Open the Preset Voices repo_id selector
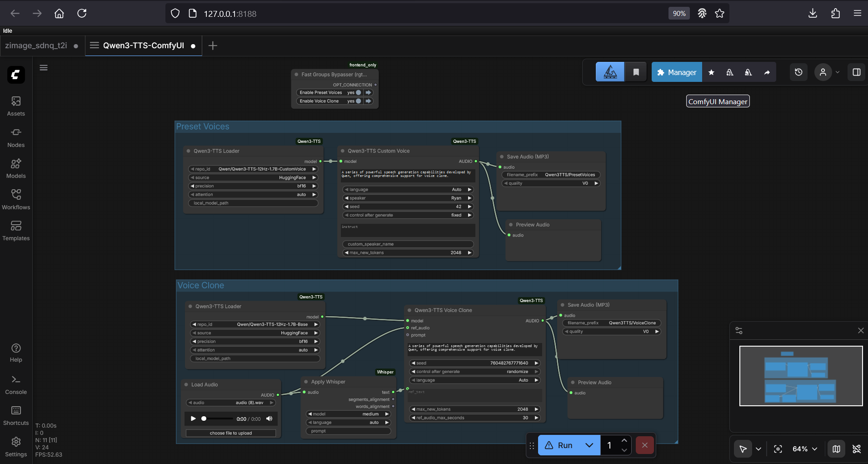This screenshot has width=868, height=464. tap(253, 169)
